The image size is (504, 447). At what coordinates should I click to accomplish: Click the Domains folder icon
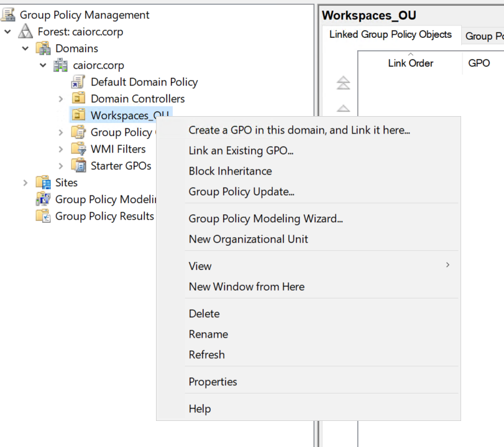43,48
